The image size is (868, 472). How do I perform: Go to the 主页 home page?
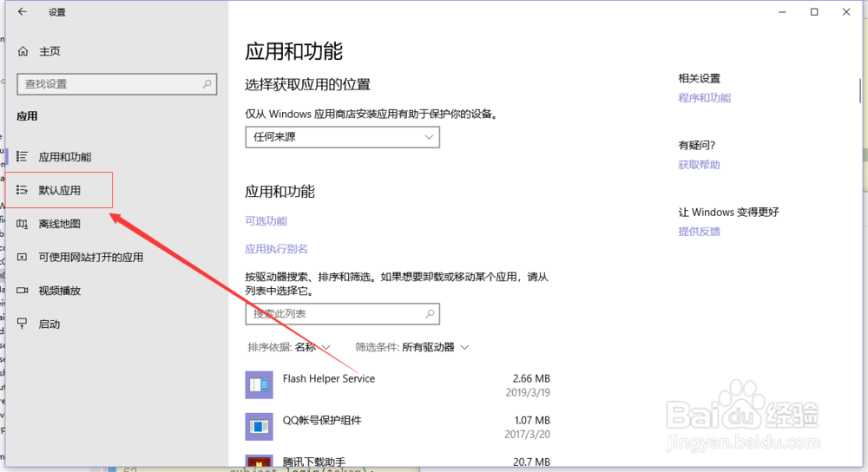49,51
